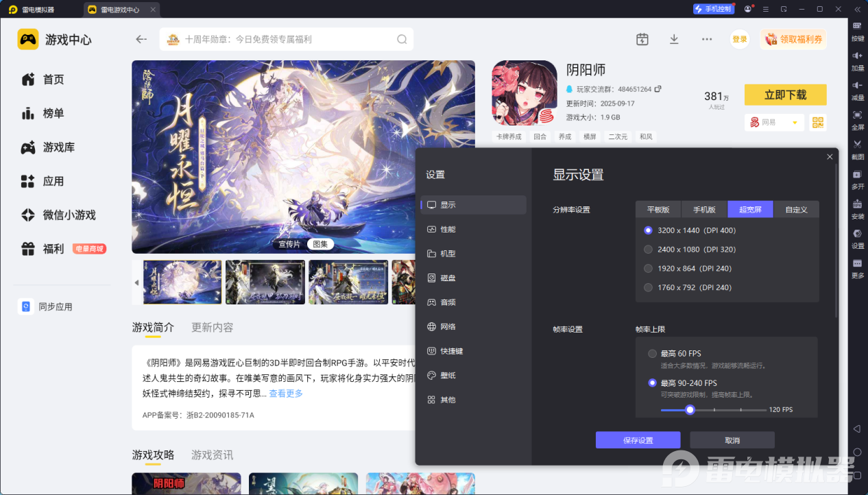Click the back arrow beside search box
The image size is (868, 495).
tap(141, 39)
